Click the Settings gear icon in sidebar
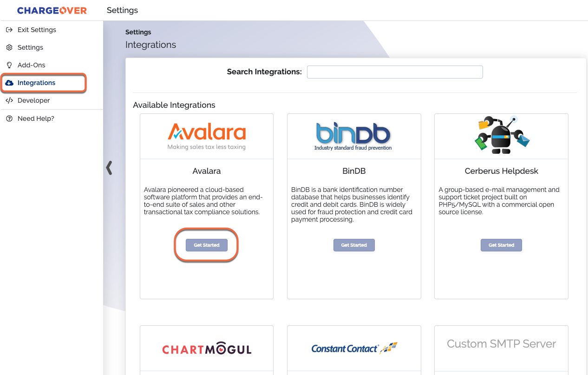This screenshot has width=588, height=375. pyautogui.click(x=9, y=47)
